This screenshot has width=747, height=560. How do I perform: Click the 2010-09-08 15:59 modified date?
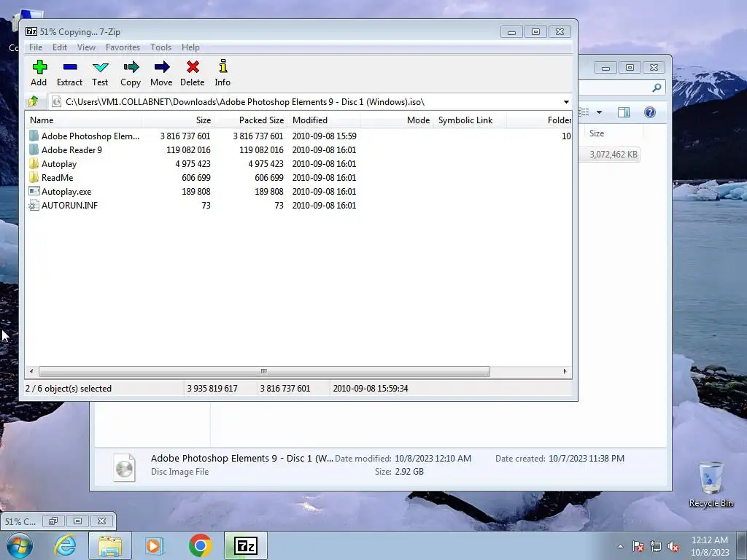[x=324, y=136]
